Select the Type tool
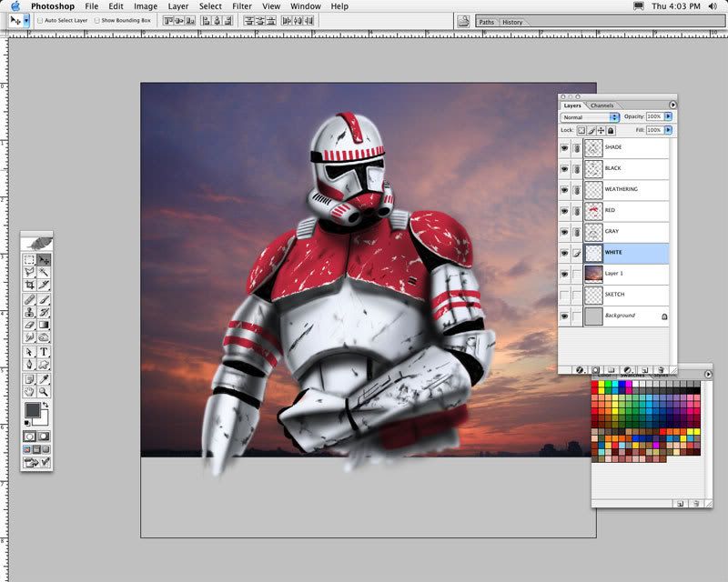Screen dimensions: 728x582 click(44, 352)
